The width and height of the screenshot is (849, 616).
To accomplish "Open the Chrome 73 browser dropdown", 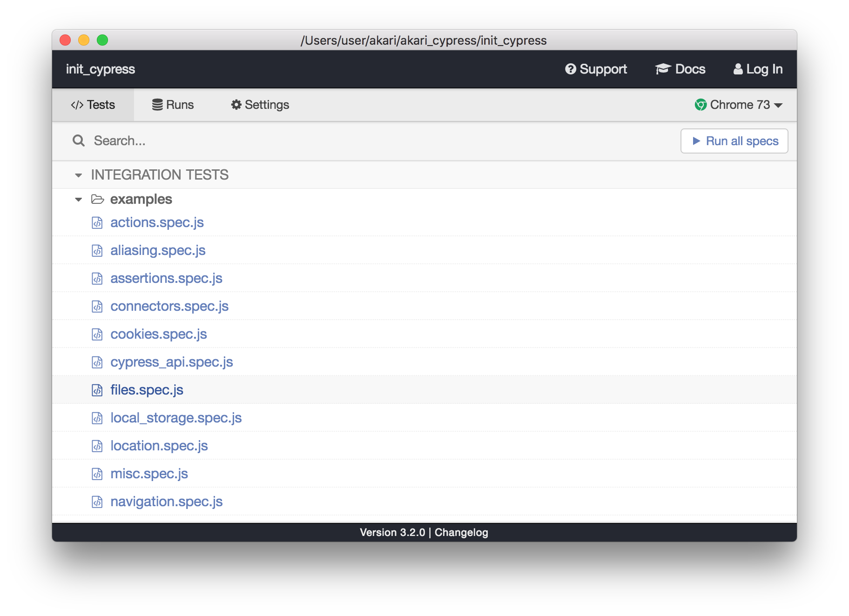I will pyautogui.click(x=738, y=105).
